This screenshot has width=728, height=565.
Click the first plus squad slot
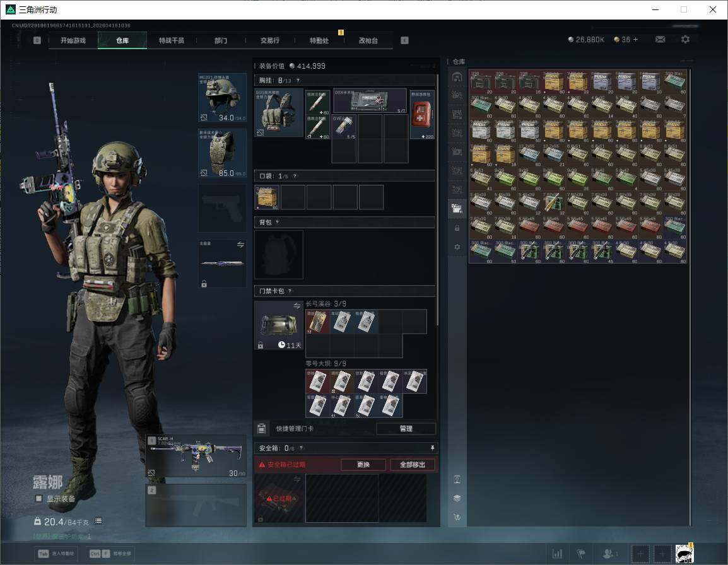(640, 554)
